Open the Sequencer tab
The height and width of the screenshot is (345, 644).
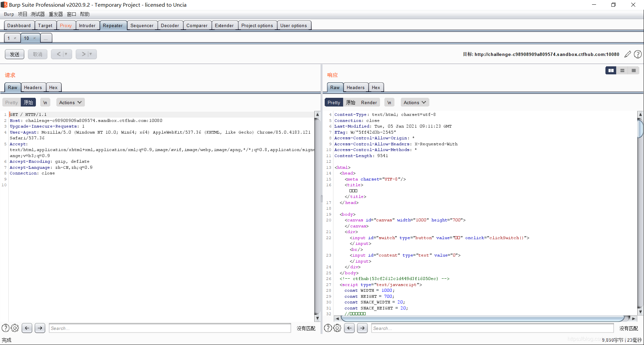tap(142, 25)
